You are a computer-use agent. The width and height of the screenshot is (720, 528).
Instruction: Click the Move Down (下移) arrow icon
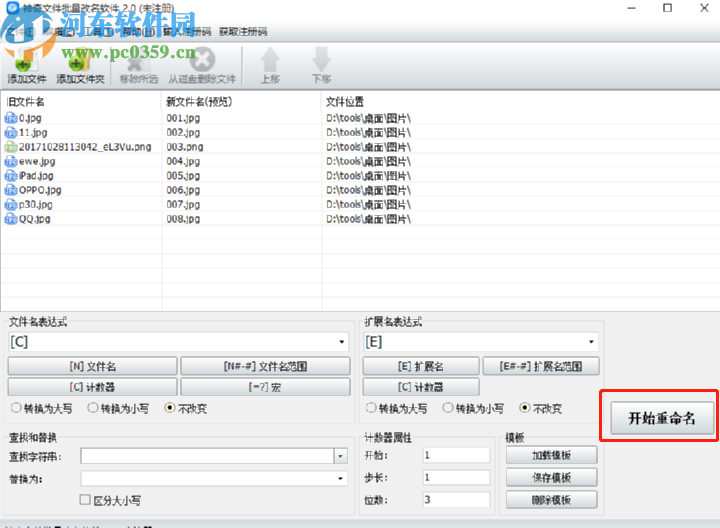(x=321, y=60)
